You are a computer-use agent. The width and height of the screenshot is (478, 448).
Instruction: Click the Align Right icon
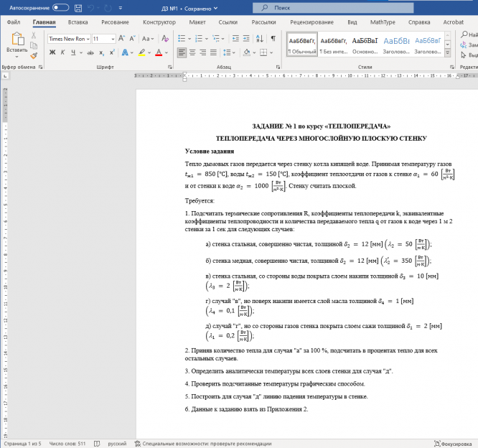202,52
